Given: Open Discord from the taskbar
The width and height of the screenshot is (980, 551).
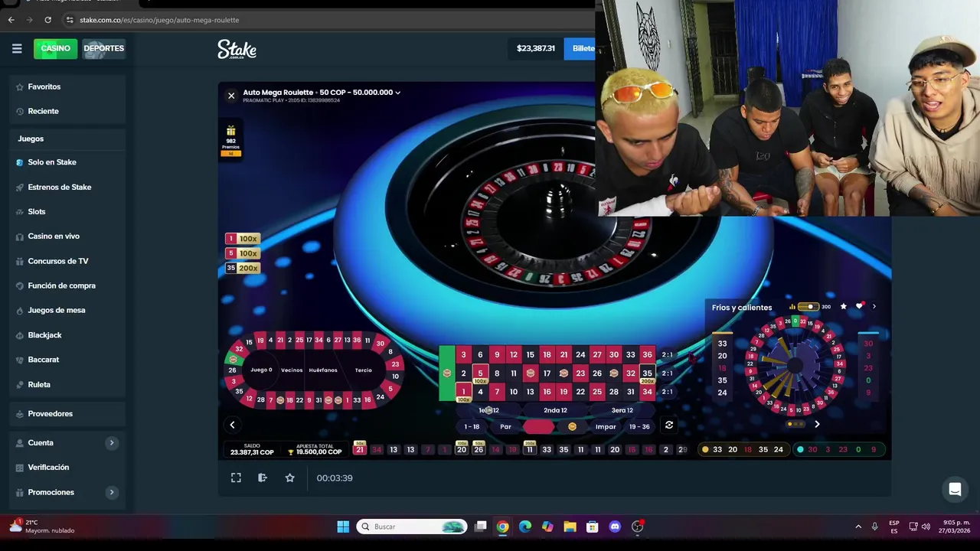Looking at the screenshot, I should click(x=615, y=527).
